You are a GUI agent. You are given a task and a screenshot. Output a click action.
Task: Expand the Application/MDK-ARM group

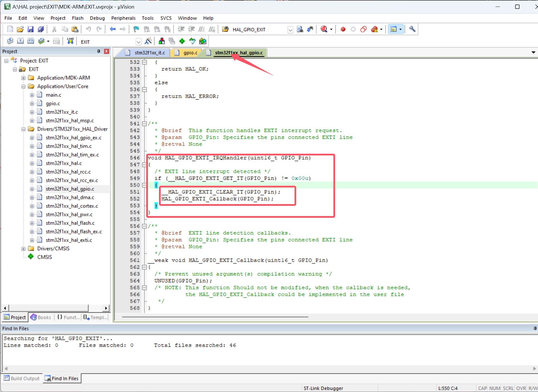(23, 78)
